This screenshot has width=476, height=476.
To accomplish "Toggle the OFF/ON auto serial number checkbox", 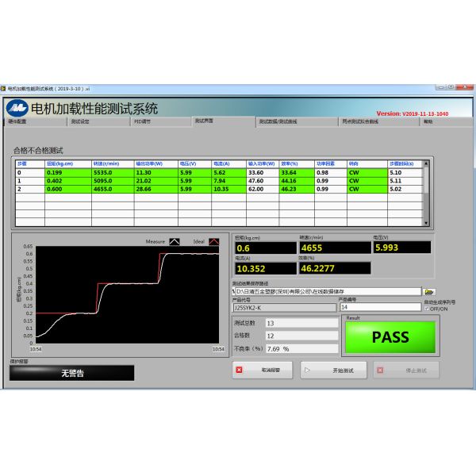I will click(426, 309).
